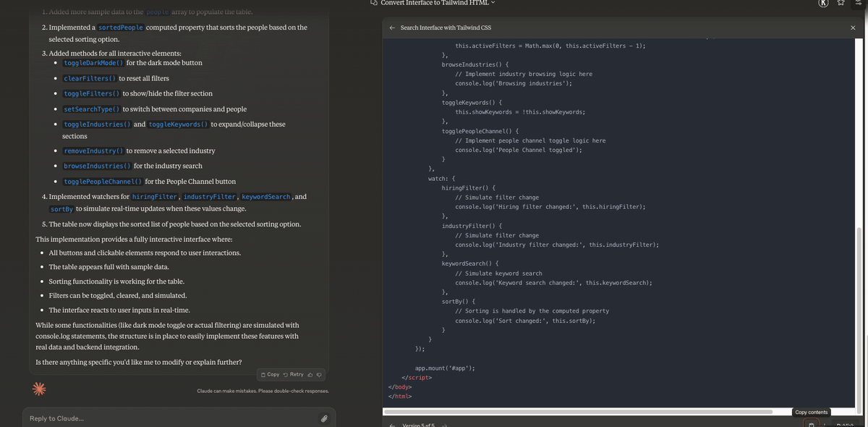The height and width of the screenshot is (427, 868).
Task: Click the hiringFilter term in the chat message
Action: [x=155, y=197]
